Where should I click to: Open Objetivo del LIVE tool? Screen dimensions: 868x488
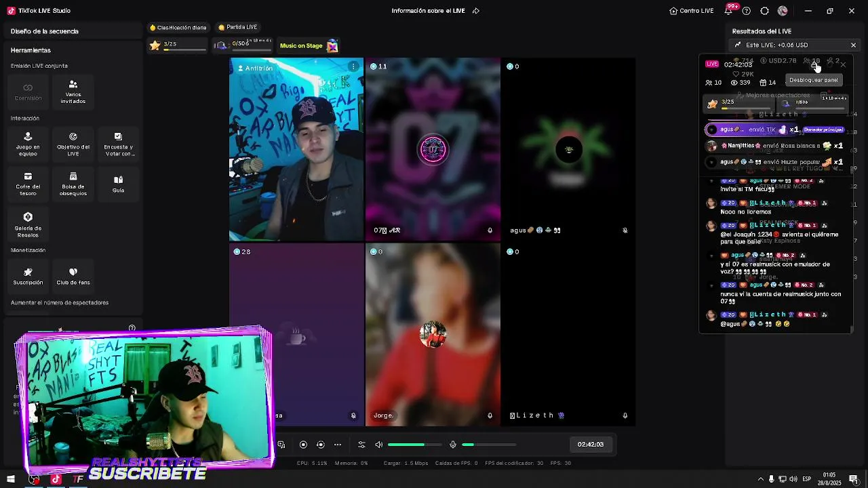73,144
